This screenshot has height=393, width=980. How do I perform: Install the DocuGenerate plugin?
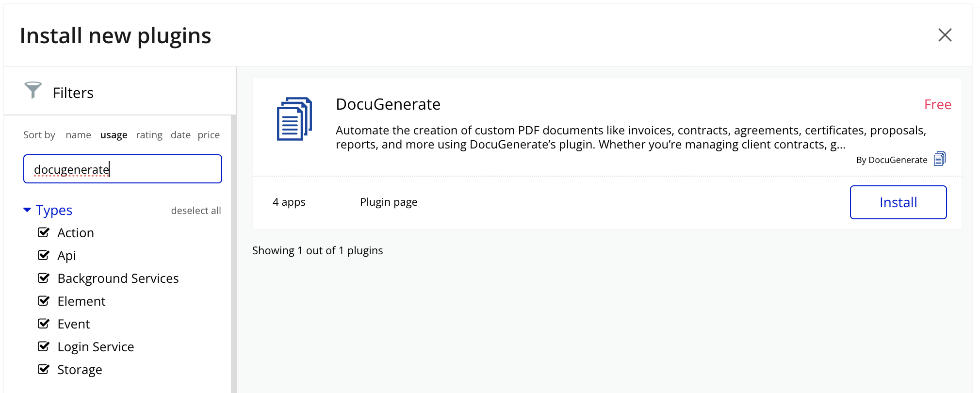click(898, 202)
